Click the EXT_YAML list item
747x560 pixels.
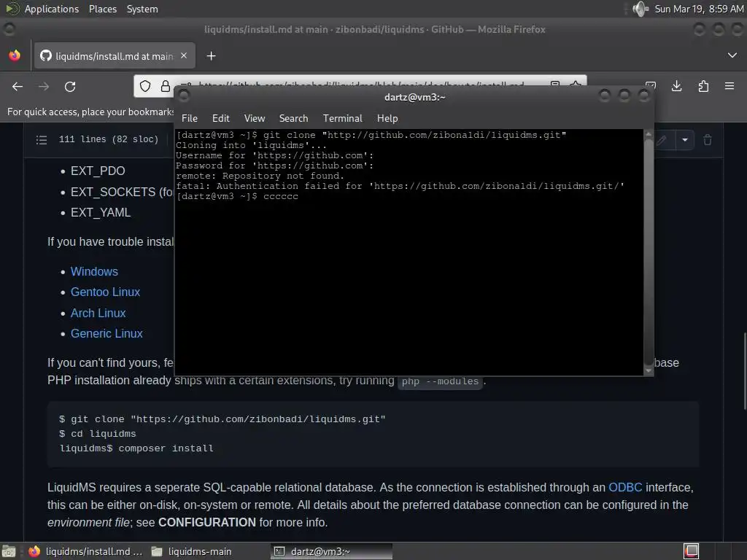coord(101,212)
